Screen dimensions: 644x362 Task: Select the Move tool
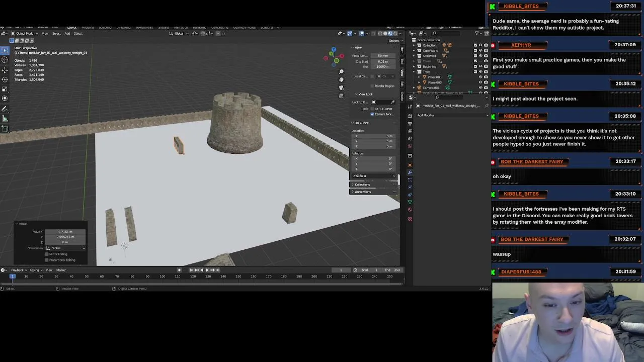coord(5,70)
